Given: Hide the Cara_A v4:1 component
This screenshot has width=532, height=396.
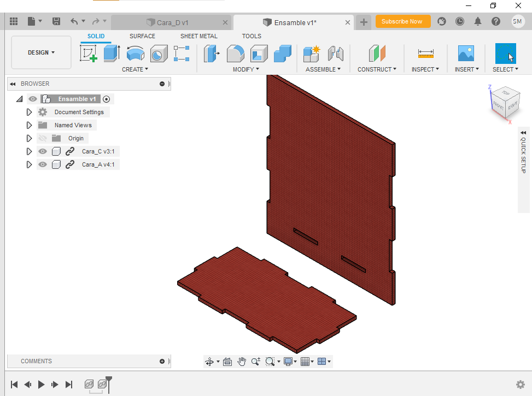Looking at the screenshot, I should coord(43,164).
